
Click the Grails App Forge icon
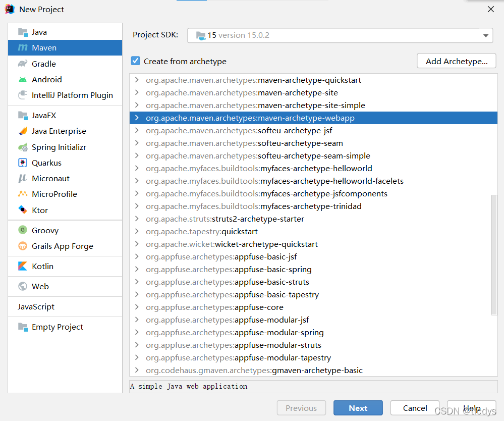(23, 246)
